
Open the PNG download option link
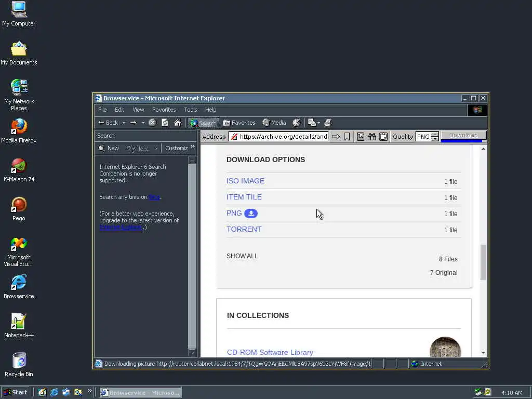click(x=234, y=213)
